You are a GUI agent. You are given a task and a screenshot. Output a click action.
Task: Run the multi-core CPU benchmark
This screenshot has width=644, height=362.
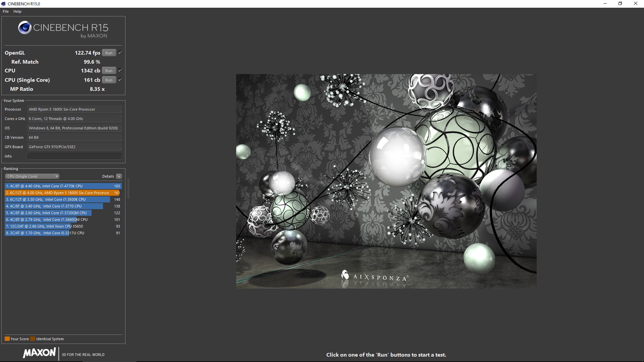click(x=109, y=71)
